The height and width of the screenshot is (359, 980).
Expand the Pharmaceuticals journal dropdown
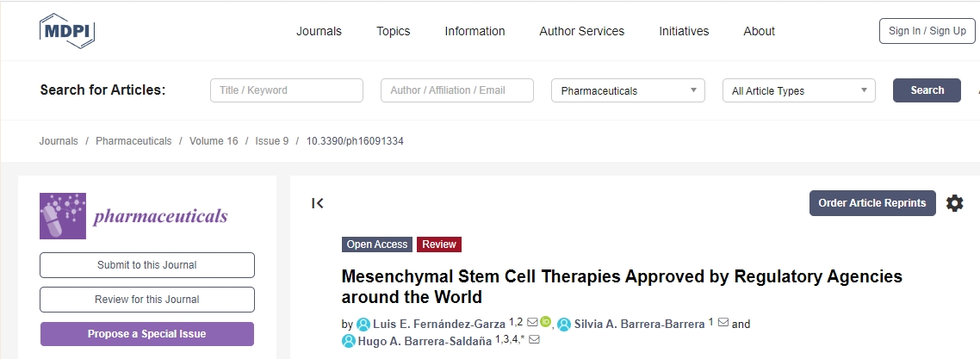coord(628,90)
